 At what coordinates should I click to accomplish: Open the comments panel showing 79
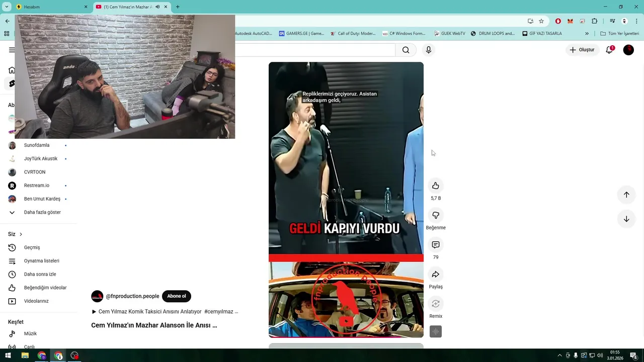coord(436,245)
